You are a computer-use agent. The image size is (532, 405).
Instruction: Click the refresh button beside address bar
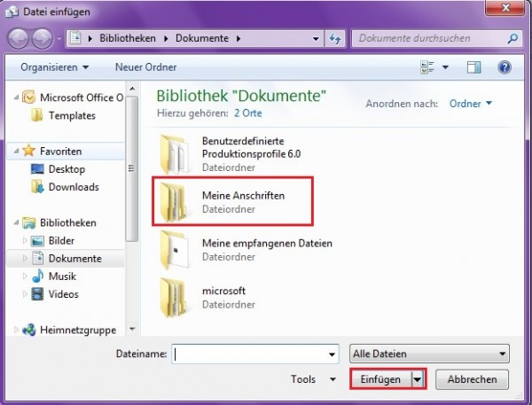pos(335,39)
